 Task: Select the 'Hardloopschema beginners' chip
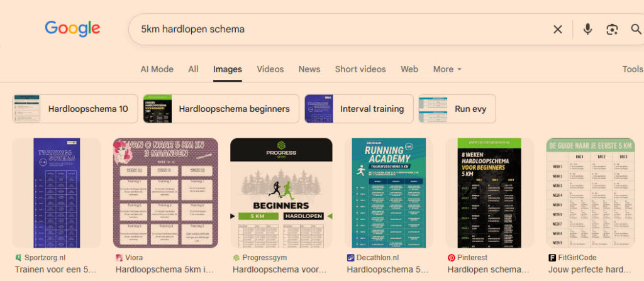221,109
